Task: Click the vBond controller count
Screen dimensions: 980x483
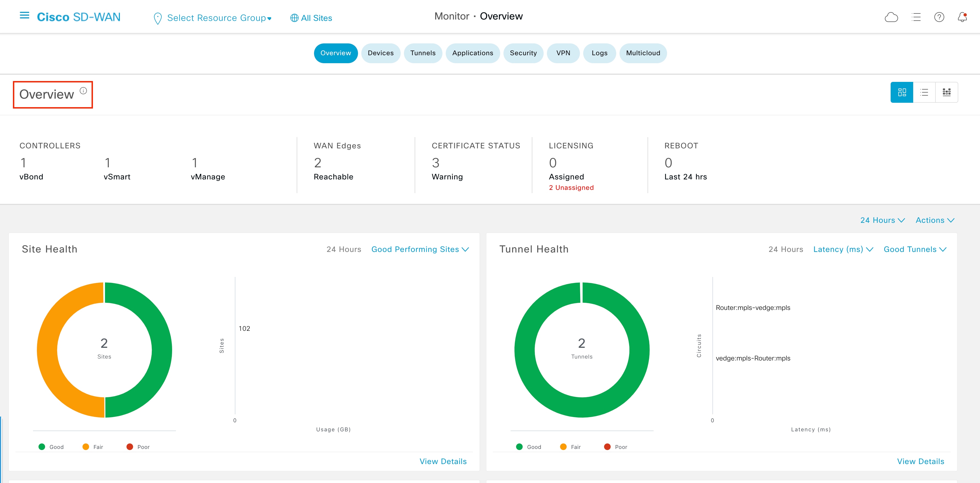Action: coord(24,163)
